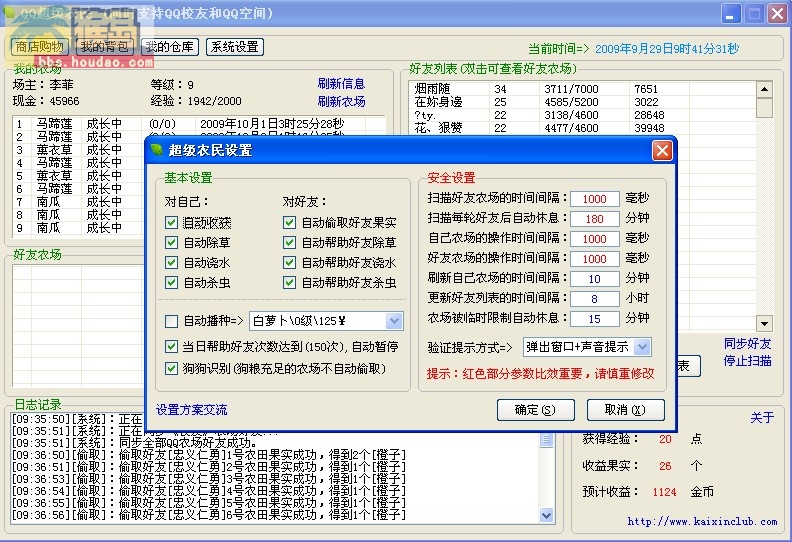Confirm settings with 确定 button

click(535, 410)
